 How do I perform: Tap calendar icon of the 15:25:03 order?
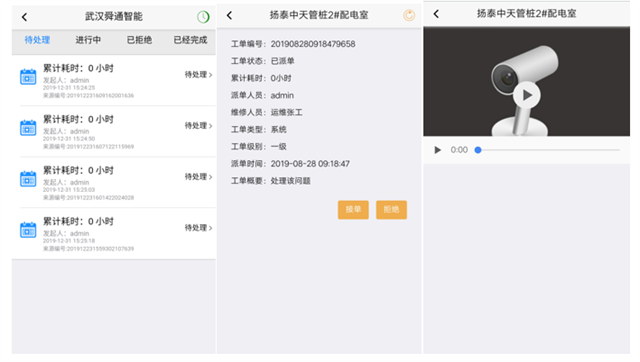pos(28,179)
